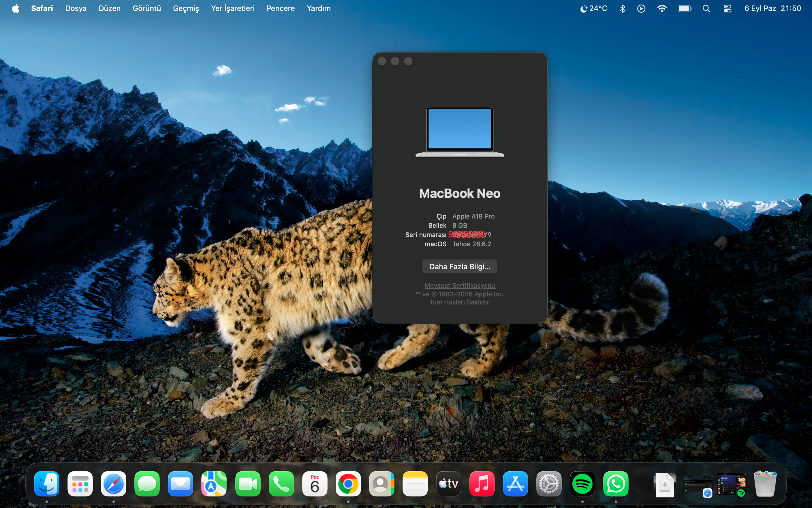Click the Bellek label
812x508 pixels.
click(x=437, y=225)
